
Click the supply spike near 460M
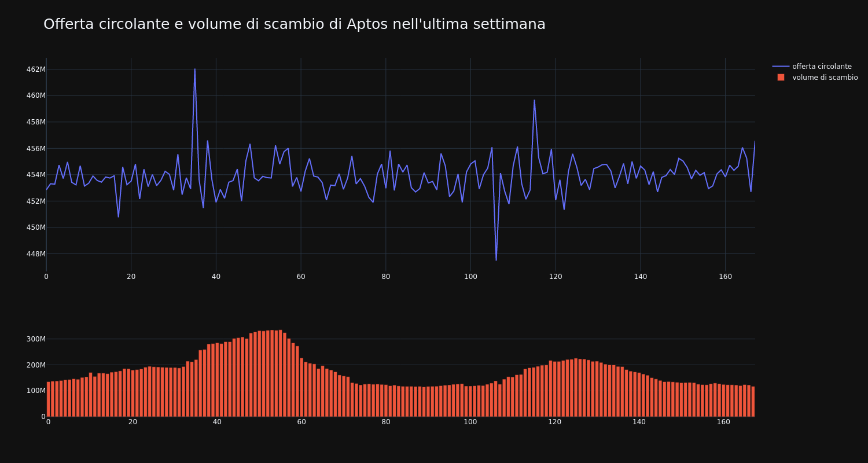[534, 100]
